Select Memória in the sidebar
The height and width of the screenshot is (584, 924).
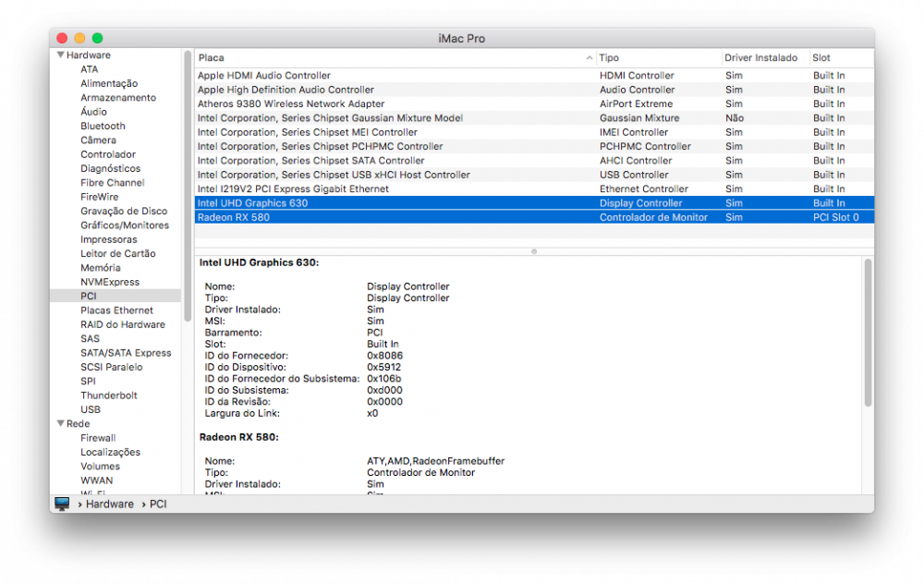click(101, 268)
